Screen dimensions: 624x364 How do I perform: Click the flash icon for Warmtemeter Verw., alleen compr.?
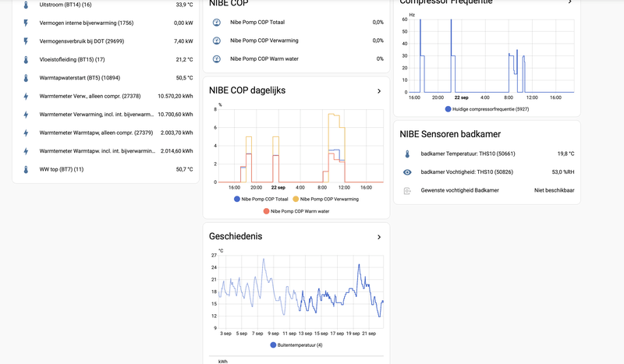tap(26, 96)
